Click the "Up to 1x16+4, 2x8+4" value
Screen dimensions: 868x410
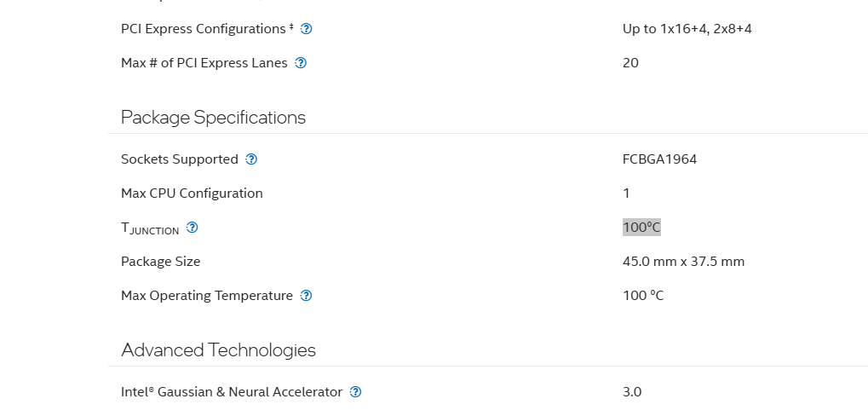pos(687,29)
